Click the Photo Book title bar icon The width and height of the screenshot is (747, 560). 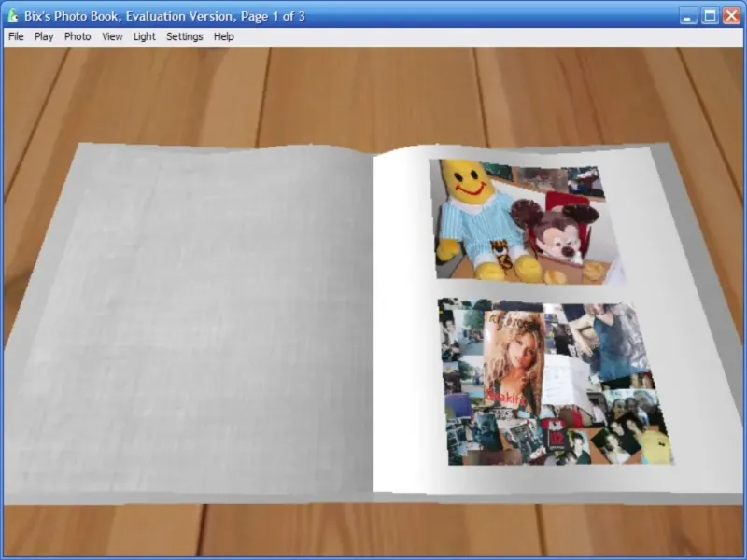click(x=13, y=16)
